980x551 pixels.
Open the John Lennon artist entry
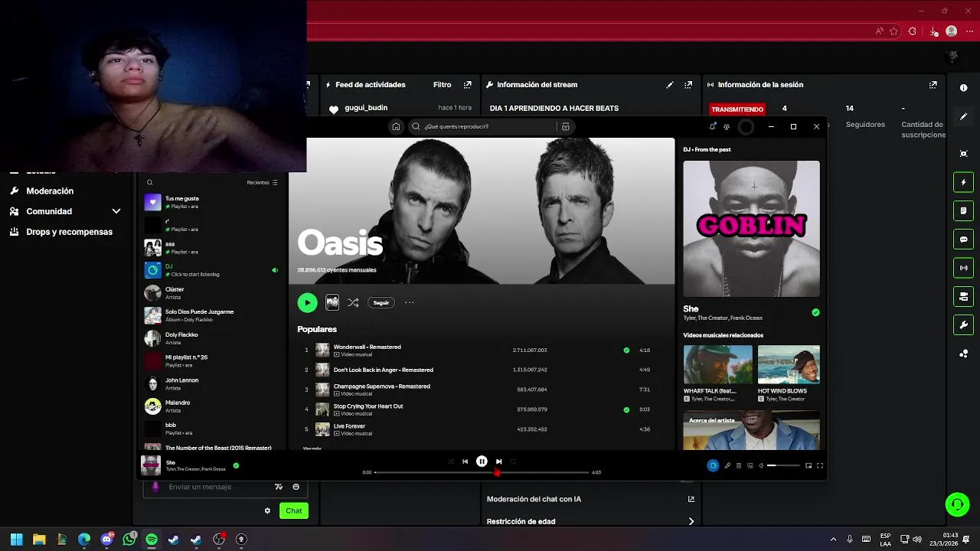click(x=211, y=383)
